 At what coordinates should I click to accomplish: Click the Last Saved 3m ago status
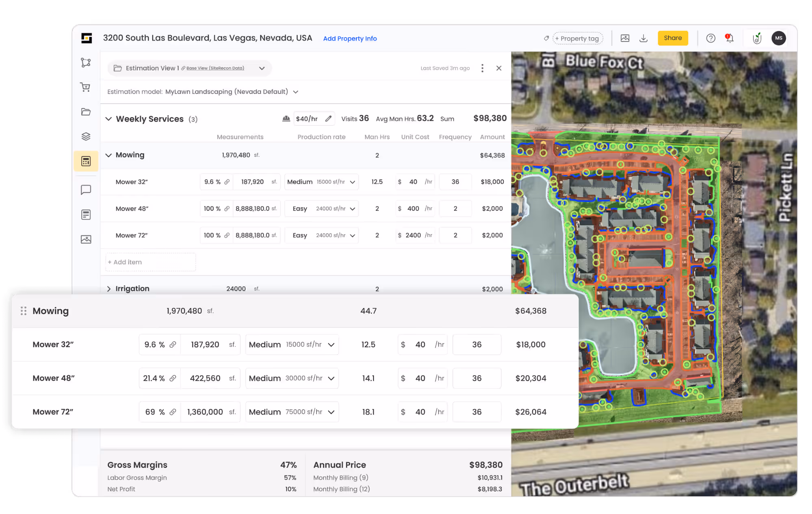coord(445,68)
